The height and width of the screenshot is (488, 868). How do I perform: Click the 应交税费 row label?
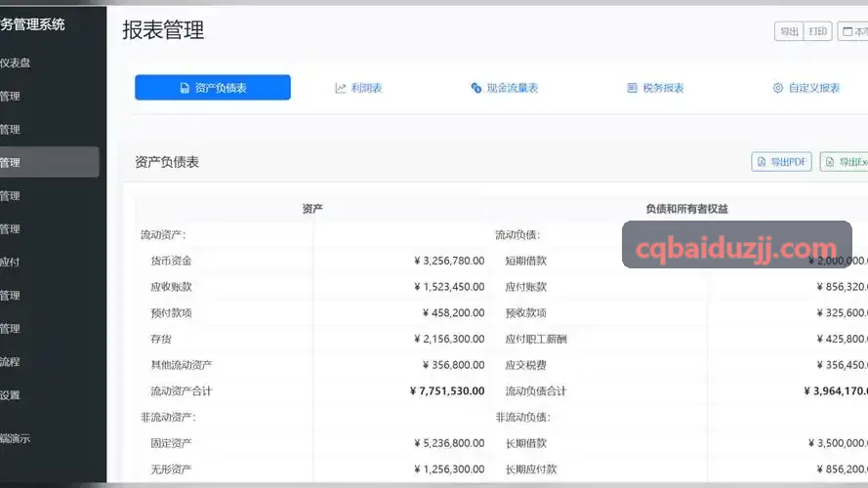click(526, 365)
